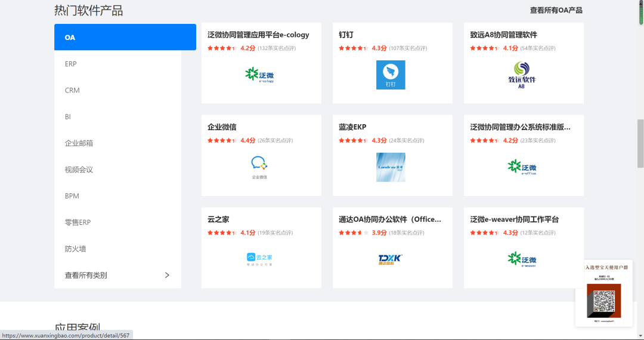644x340 pixels.
Task: Click 26条实名点评 review count
Action: [275, 140]
